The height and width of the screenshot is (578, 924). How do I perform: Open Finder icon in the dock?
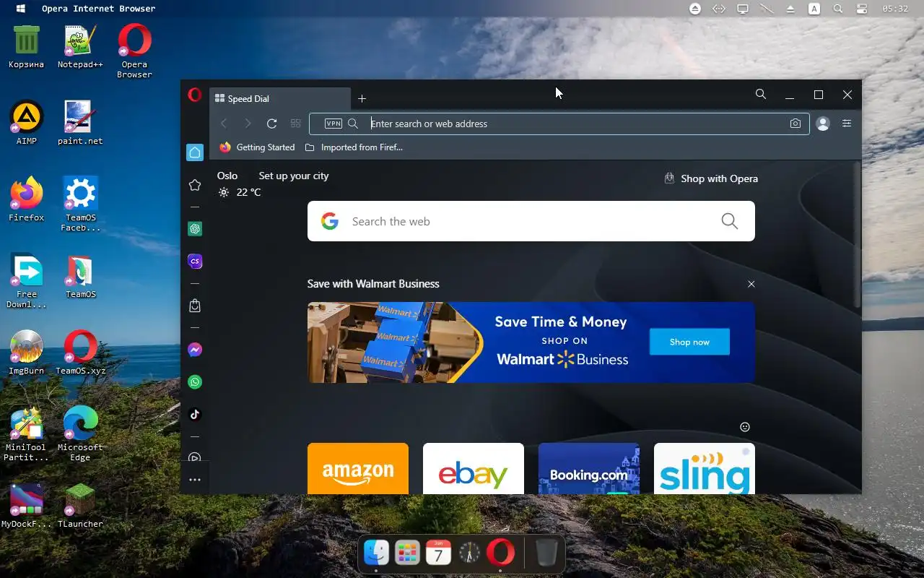(x=376, y=553)
